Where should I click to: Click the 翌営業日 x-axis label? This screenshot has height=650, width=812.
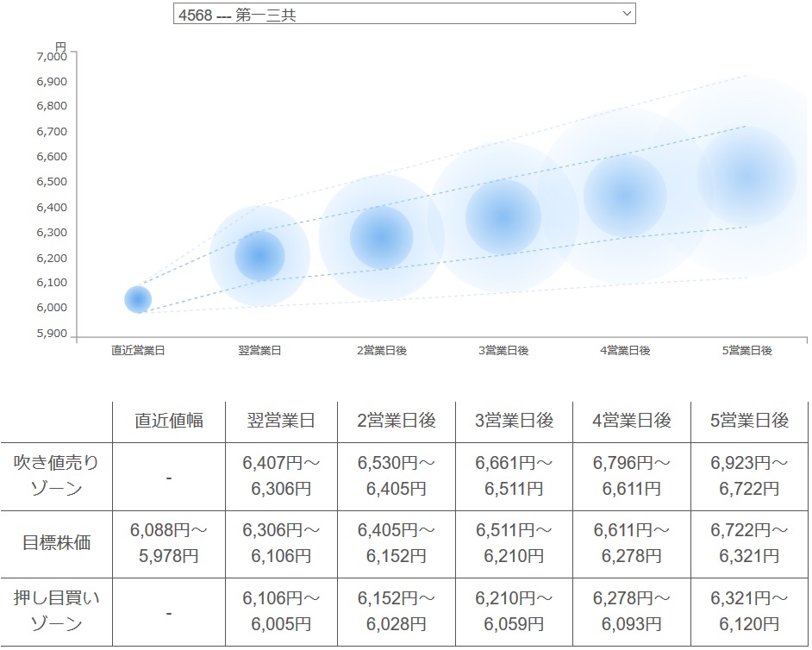260,351
